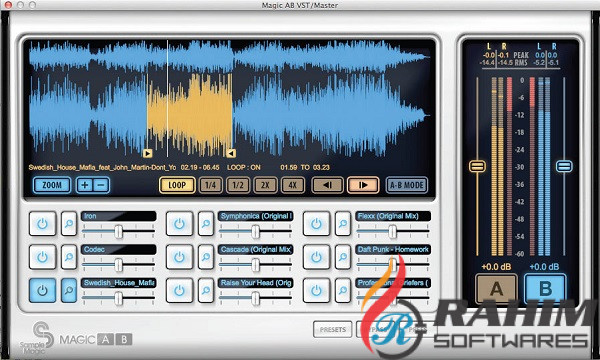Double loop length with 2X
This screenshot has height=360, width=600.
pyautogui.click(x=265, y=185)
